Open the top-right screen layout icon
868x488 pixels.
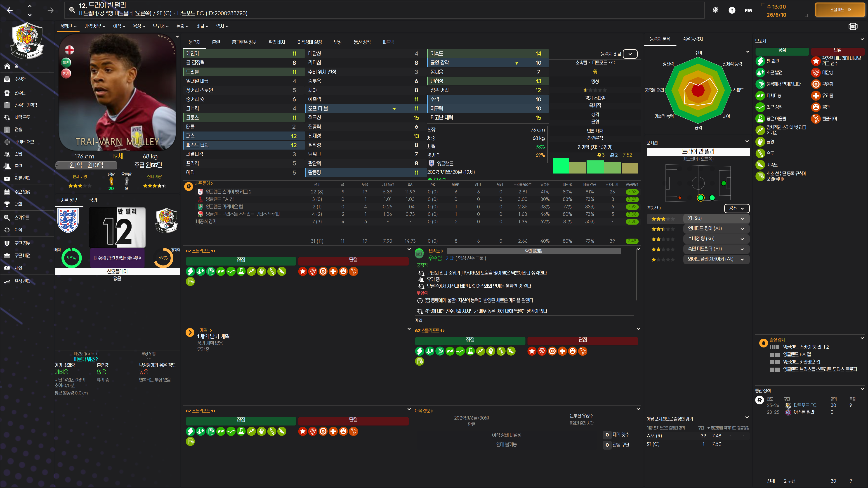click(853, 26)
